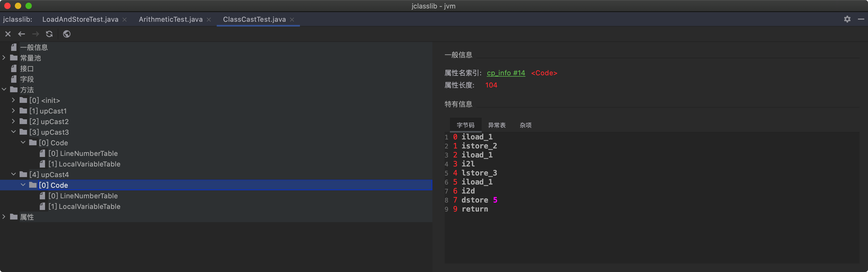Image resolution: width=868 pixels, height=272 pixels.
Task: Collapse the 方法 folder node
Action: [4, 90]
